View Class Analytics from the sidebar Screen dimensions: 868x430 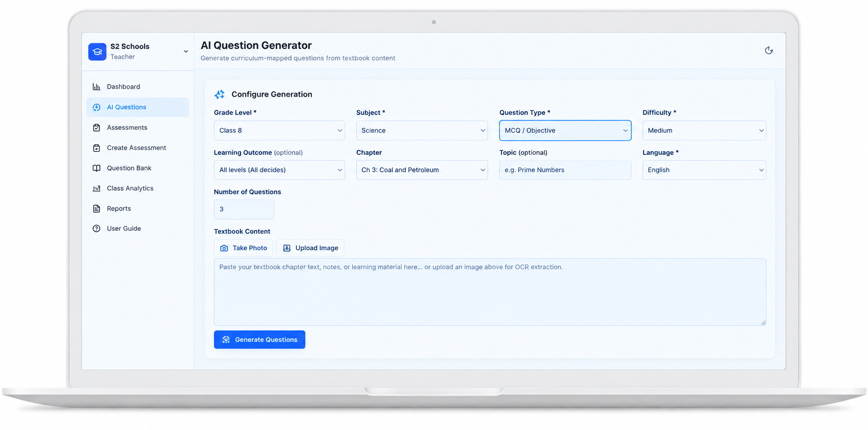(x=137, y=188)
